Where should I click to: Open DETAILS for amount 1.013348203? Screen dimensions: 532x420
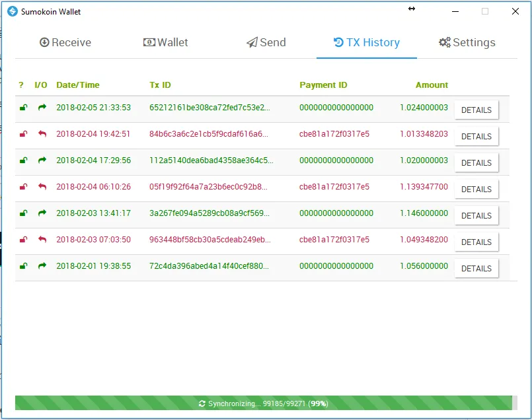476,136
